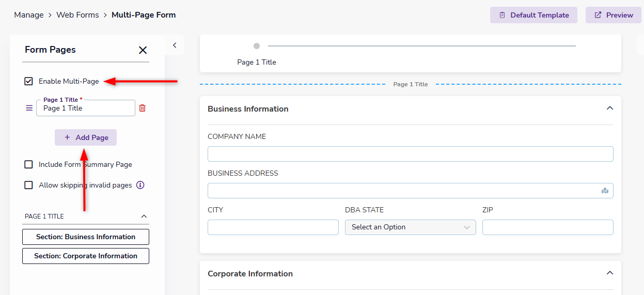This screenshot has height=295, width=644.
Task: Focus the Business Address field
Action: (411, 191)
